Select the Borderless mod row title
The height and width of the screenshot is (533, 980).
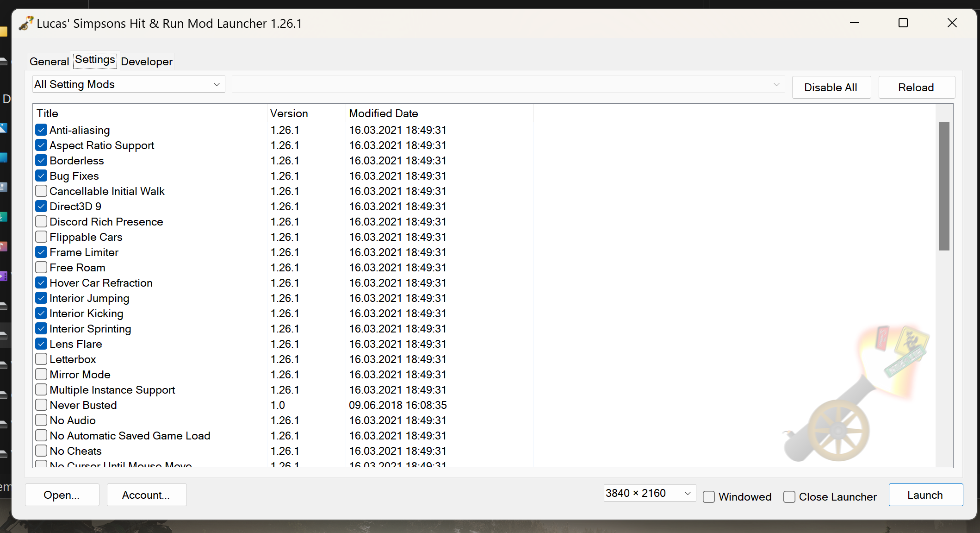click(77, 161)
